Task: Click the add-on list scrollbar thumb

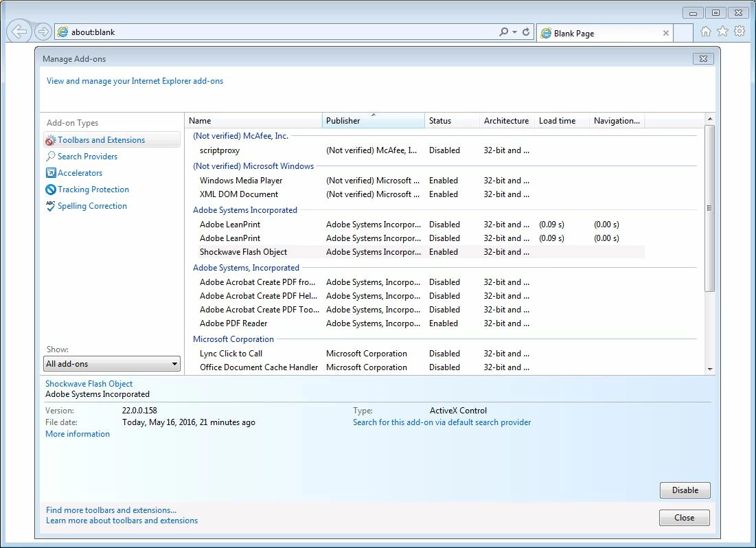Action: coord(710,208)
